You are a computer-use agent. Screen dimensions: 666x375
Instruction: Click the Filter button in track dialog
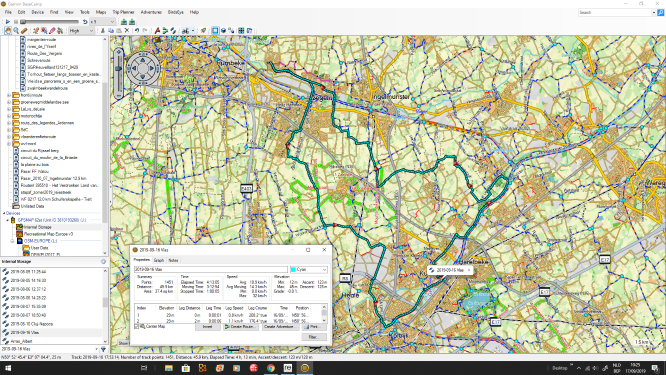point(314,337)
